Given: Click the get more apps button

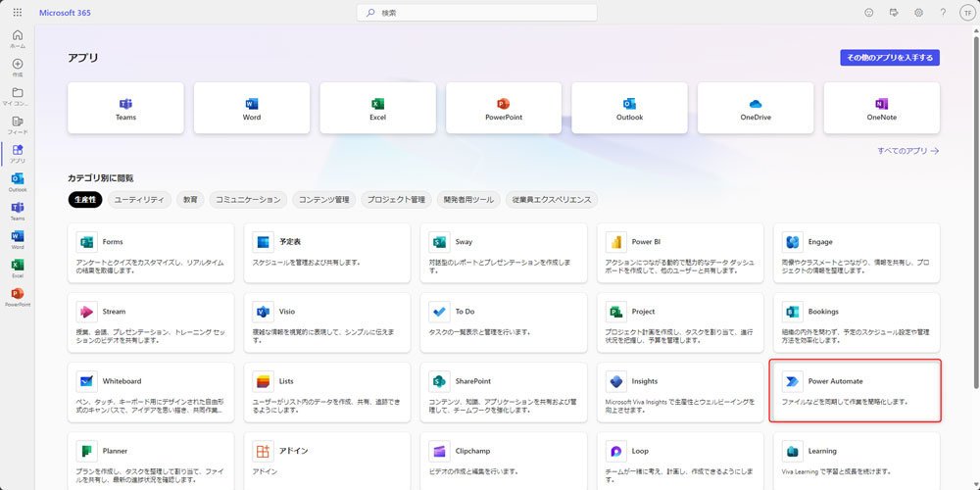Looking at the screenshot, I should (x=890, y=58).
